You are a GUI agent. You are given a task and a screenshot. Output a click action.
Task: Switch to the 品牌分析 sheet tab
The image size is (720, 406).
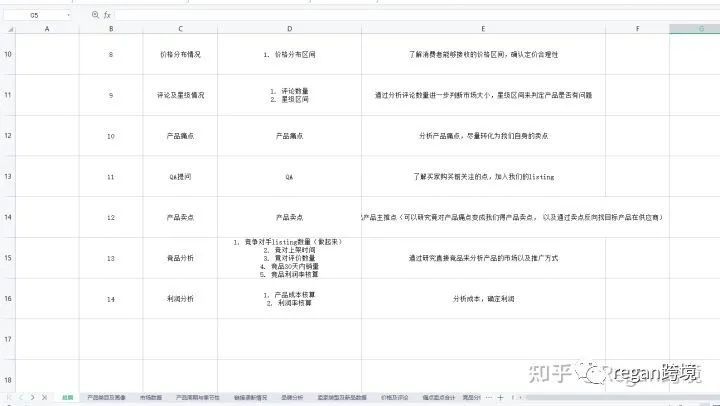[292, 397]
